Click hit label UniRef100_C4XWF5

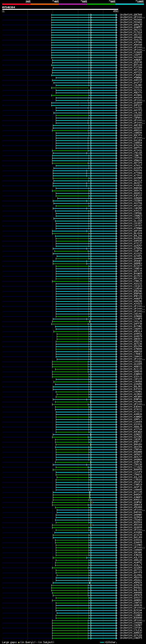(x=131, y=319)
